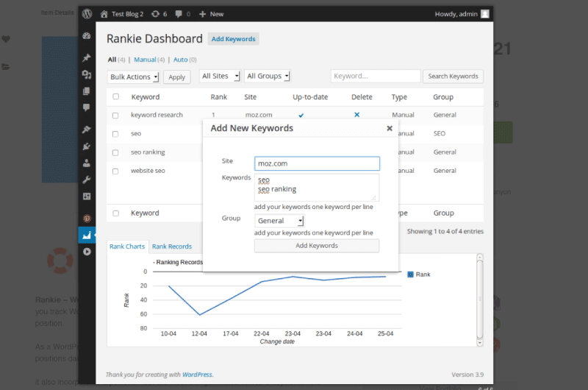The width and height of the screenshot is (588, 390).
Task: Sort by Rank column header
Action: [x=218, y=97]
